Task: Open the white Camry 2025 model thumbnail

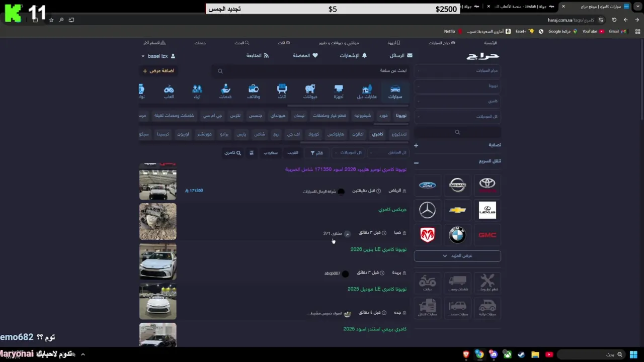Action: click(158, 301)
